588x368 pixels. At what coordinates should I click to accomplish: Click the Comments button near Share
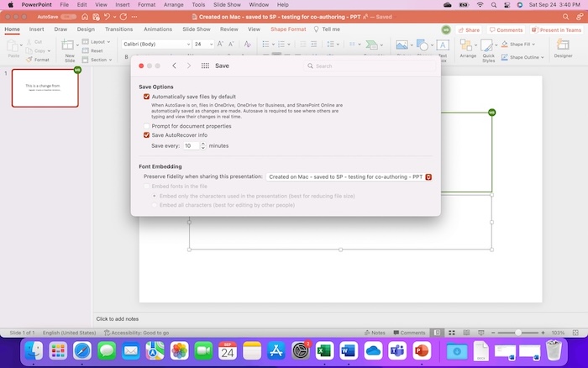coord(506,30)
